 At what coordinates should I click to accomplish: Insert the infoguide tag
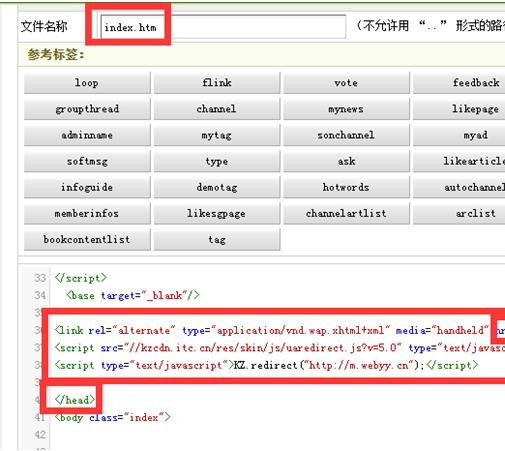(87, 187)
